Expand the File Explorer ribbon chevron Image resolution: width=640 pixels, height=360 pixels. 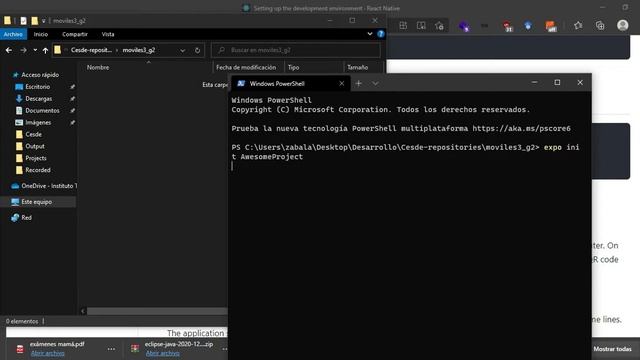[370, 34]
